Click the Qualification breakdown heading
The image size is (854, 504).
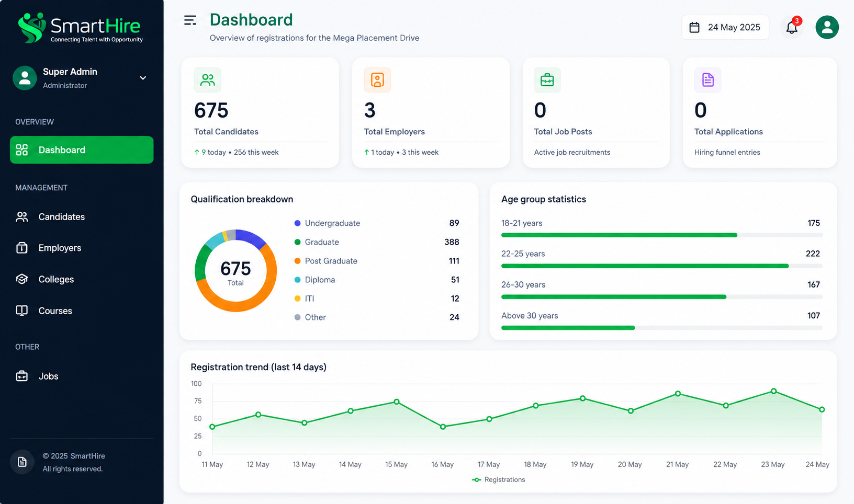[x=242, y=199]
